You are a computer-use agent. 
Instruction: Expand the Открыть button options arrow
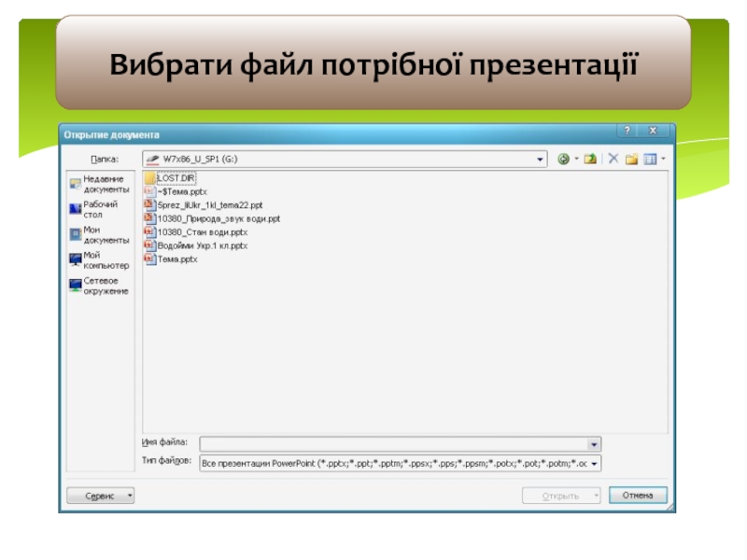(x=597, y=496)
